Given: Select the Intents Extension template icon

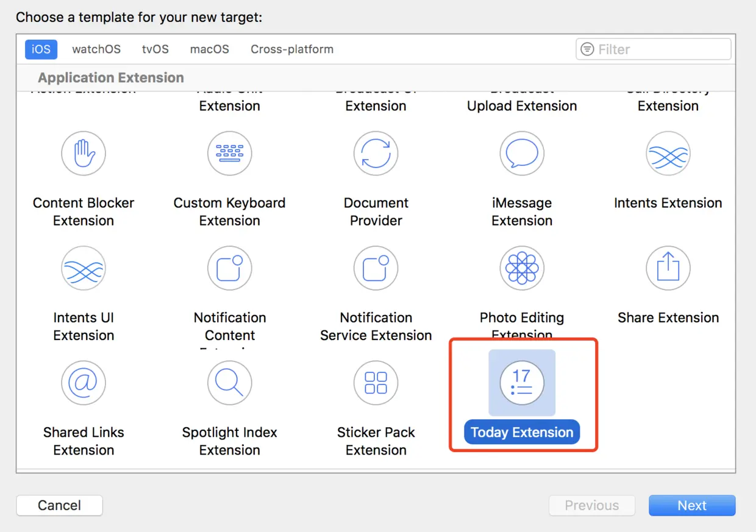Looking at the screenshot, I should (x=668, y=154).
